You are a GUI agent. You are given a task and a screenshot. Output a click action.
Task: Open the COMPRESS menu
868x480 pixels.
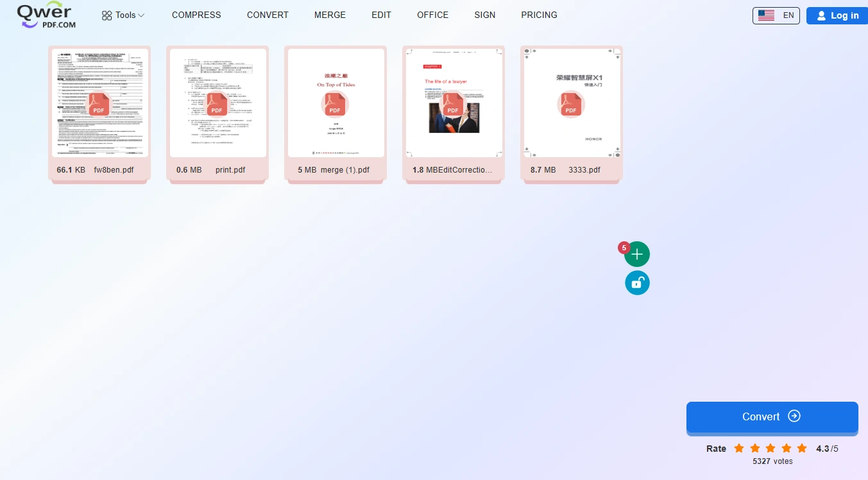(196, 15)
